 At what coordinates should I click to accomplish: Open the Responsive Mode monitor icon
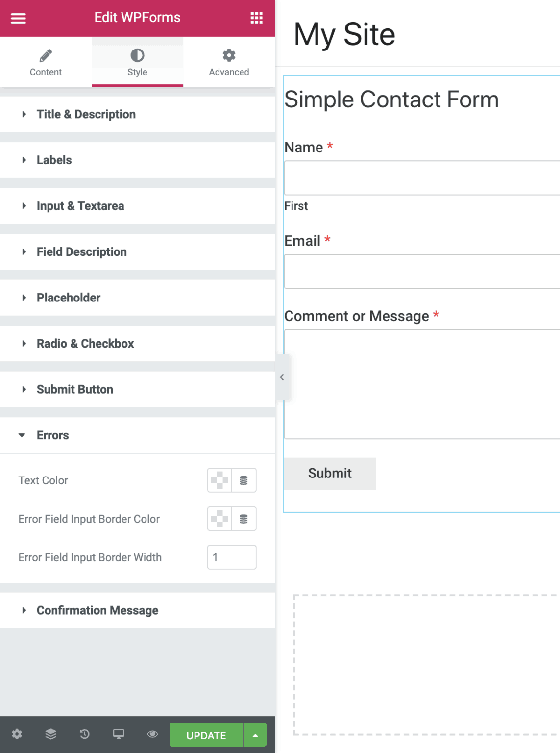pos(119,734)
